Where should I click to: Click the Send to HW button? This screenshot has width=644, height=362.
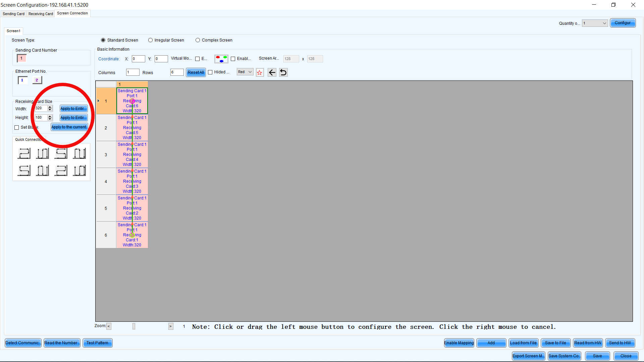[x=620, y=343]
